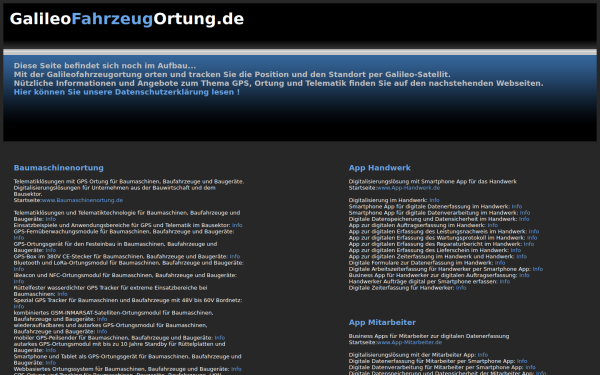The height and width of the screenshot is (375, 600).
Task: Open Info for kombiniertes GSM-INMARSAT-Satelliten-Ortungsmodul
Action: click(102, 319)
